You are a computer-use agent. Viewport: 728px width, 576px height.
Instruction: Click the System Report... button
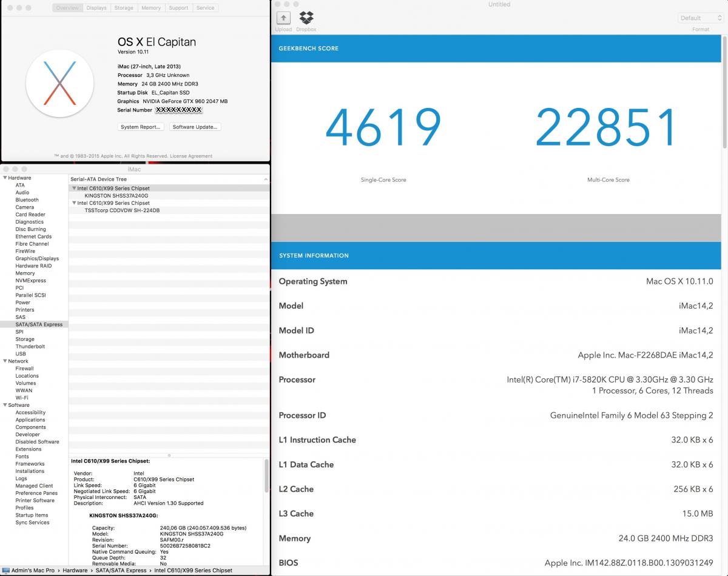(x=141, y=127)
